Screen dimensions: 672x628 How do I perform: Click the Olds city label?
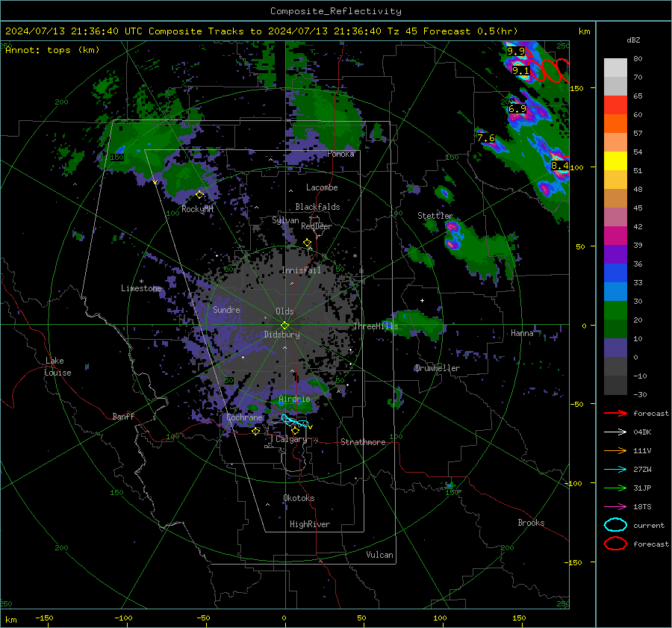pos(284,311)
